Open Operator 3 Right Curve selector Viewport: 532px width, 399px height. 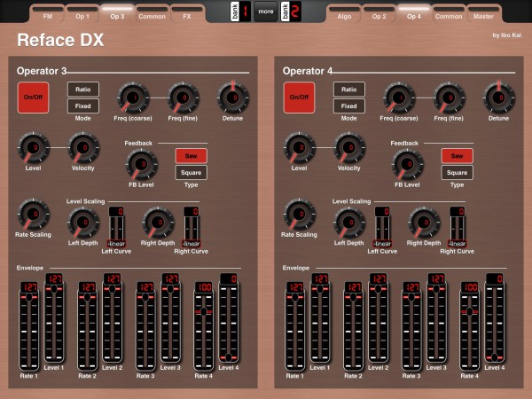[x=191, y=227]
